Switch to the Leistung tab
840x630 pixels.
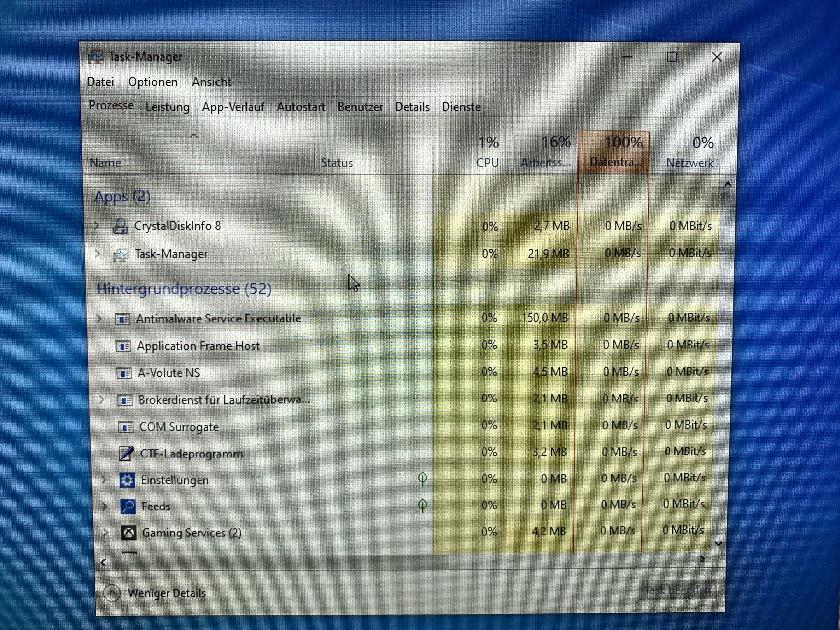[x=168, y=107]
